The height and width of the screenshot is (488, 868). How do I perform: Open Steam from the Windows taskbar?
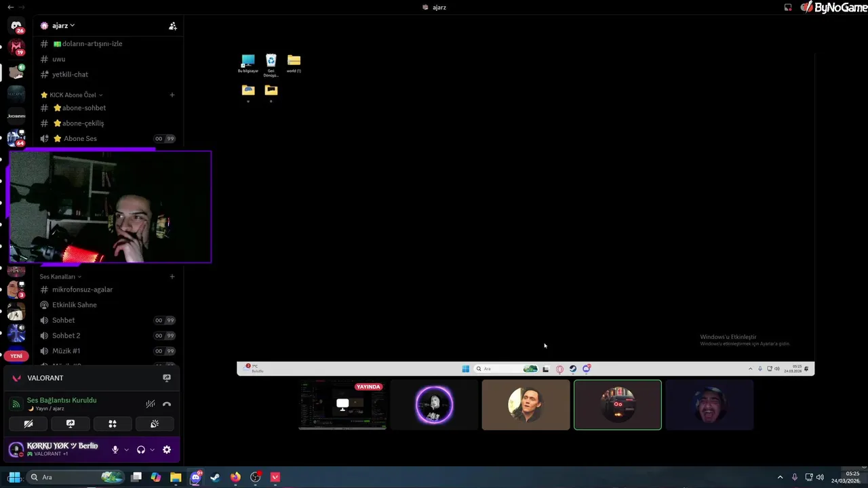pos(215,477)
